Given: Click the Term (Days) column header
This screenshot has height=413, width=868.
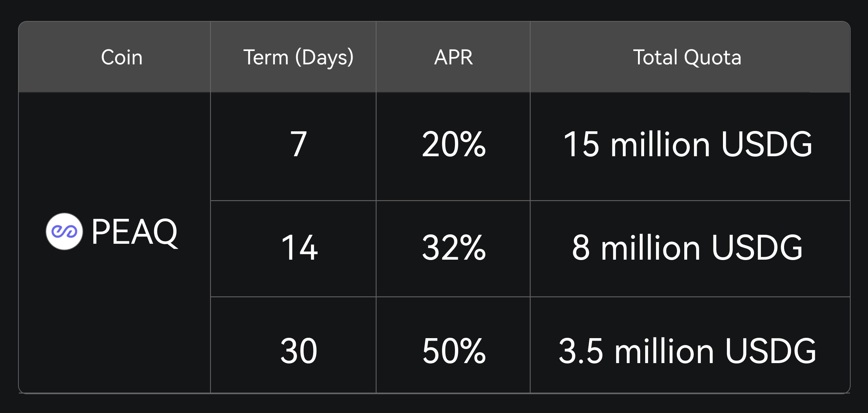Looking at the screenshot, I should 298,57.
